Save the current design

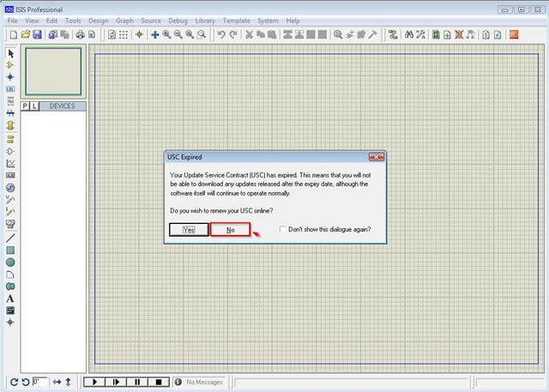[x=37, y=34]
